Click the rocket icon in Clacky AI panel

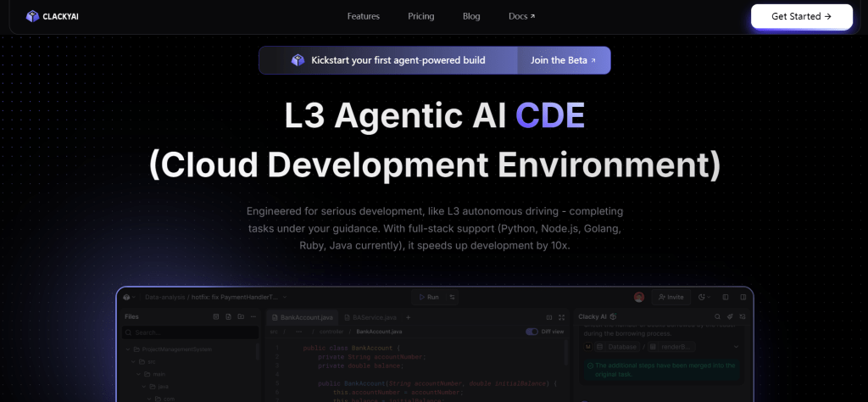tap(730, 316)
